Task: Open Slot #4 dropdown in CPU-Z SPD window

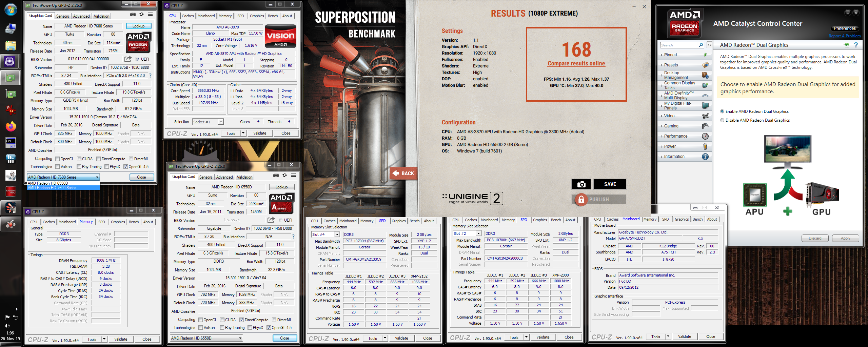Action: point(325,234)
